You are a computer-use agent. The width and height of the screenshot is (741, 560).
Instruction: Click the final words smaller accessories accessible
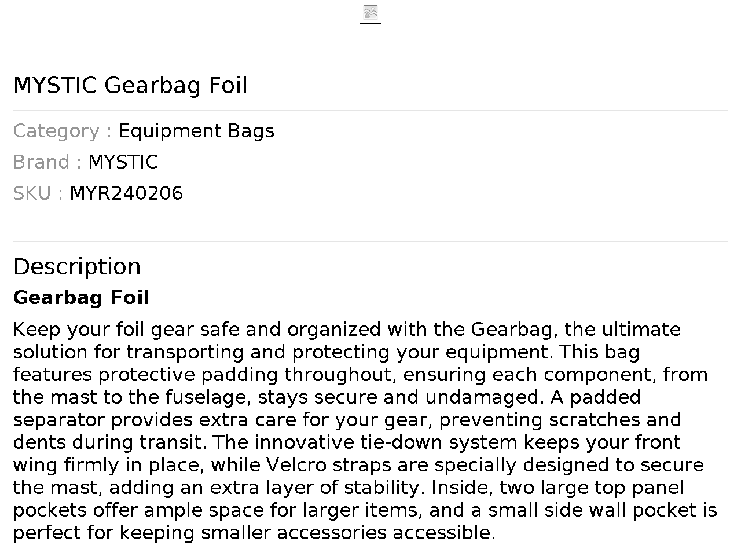click(x=348, y=533)
